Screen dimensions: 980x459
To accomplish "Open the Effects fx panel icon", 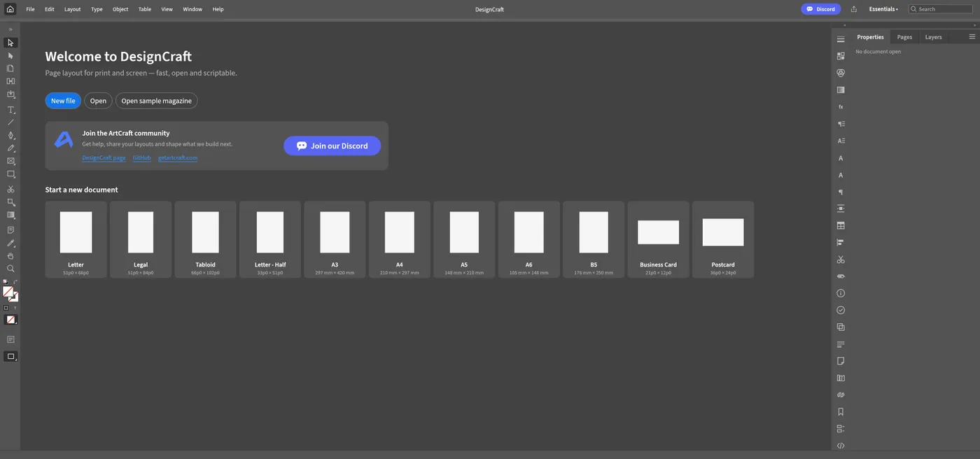I will 841,106.
